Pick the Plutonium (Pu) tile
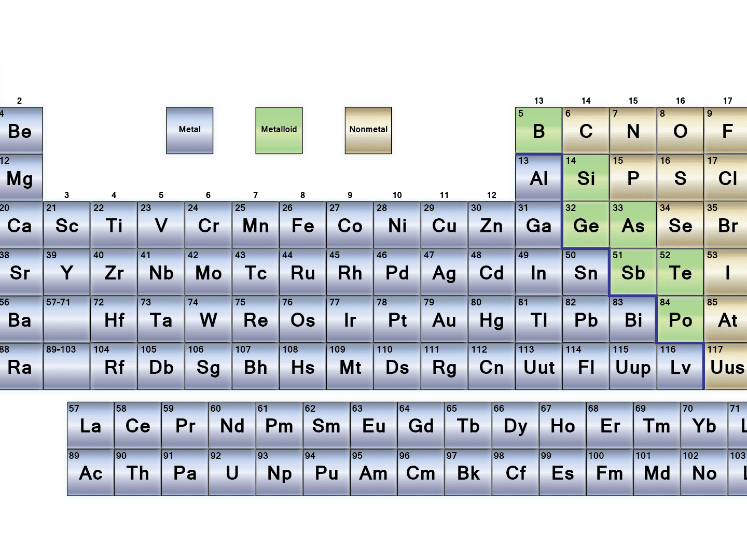 pyautogui.click(x=326, y=472)
